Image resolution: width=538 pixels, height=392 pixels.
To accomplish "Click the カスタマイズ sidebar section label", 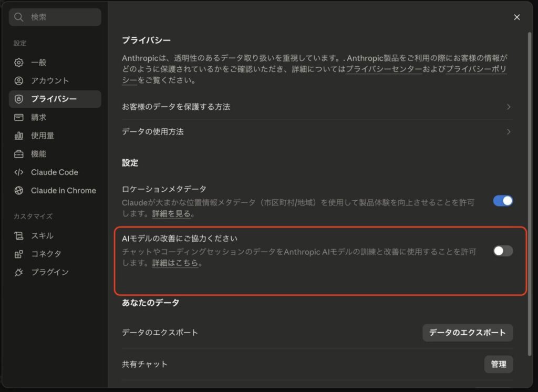I will [x=33, y=216].
